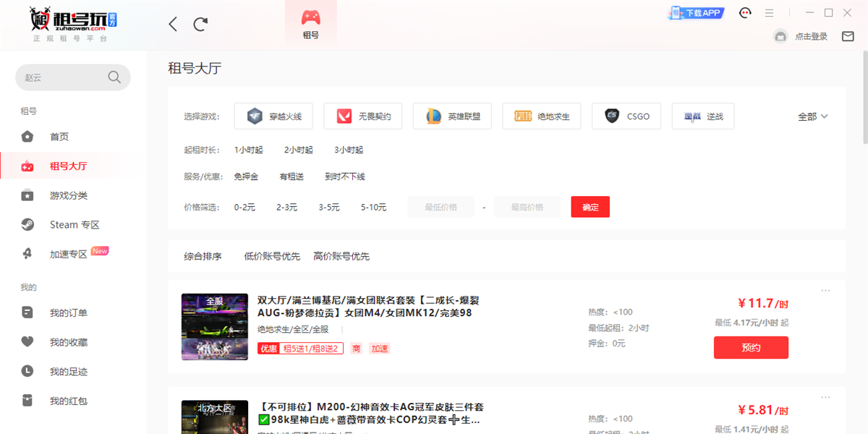Select the 0-2元 price filter
Image resolution: width=868 pixels, height=434 pixels.
(244, 207)
